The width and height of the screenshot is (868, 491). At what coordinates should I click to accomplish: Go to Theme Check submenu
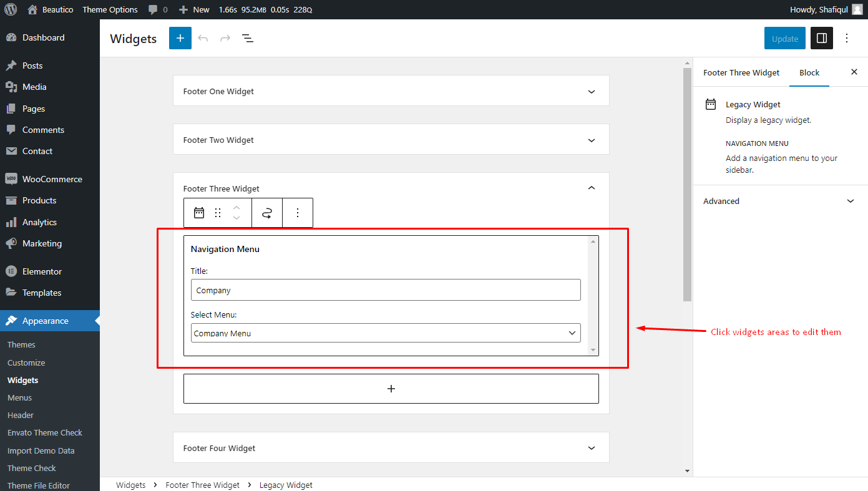pos(32,468)
